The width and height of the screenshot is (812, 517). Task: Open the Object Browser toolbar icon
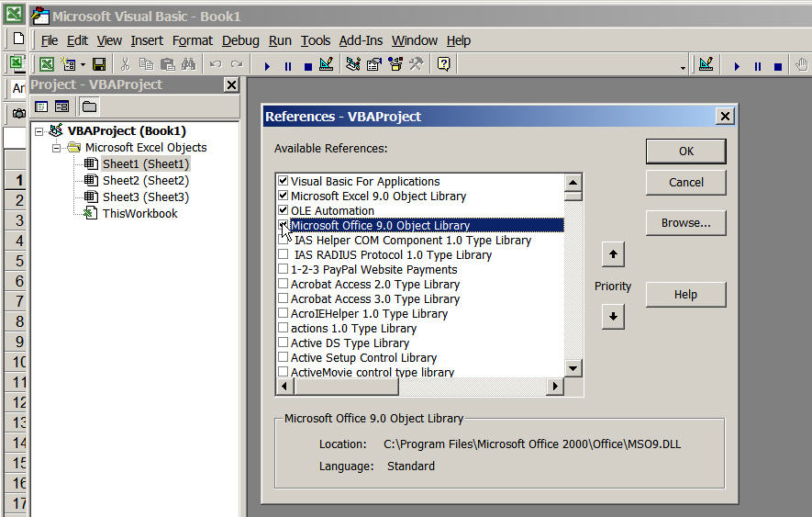(395, 64)
